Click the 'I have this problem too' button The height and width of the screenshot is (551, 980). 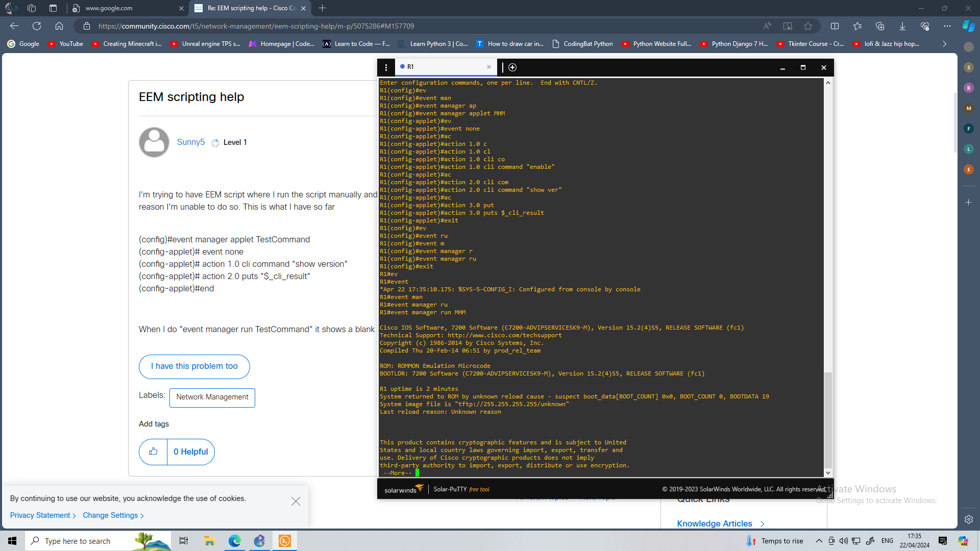(x=194, y=366)
